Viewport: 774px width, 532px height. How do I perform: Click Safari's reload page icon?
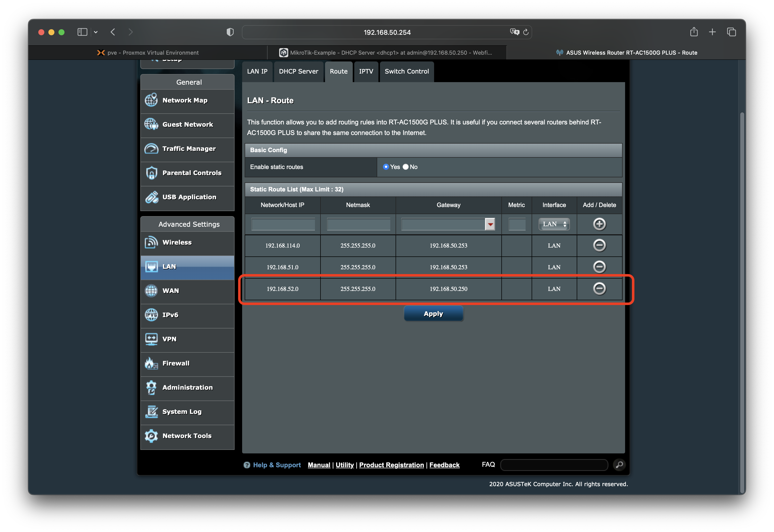click(x=526, y=32)
